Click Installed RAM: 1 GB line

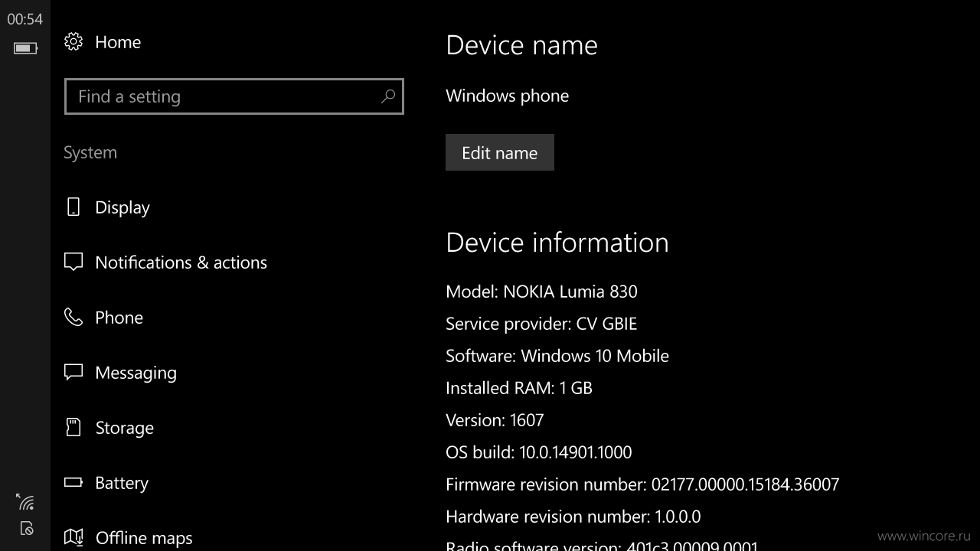click(519, 388)
